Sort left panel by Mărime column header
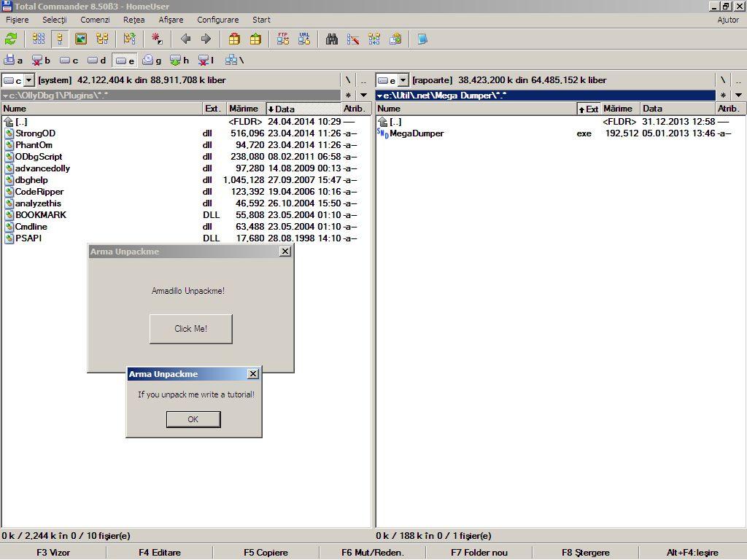The width and height of the screenshot is (747, 560). [x=244, y=109]
